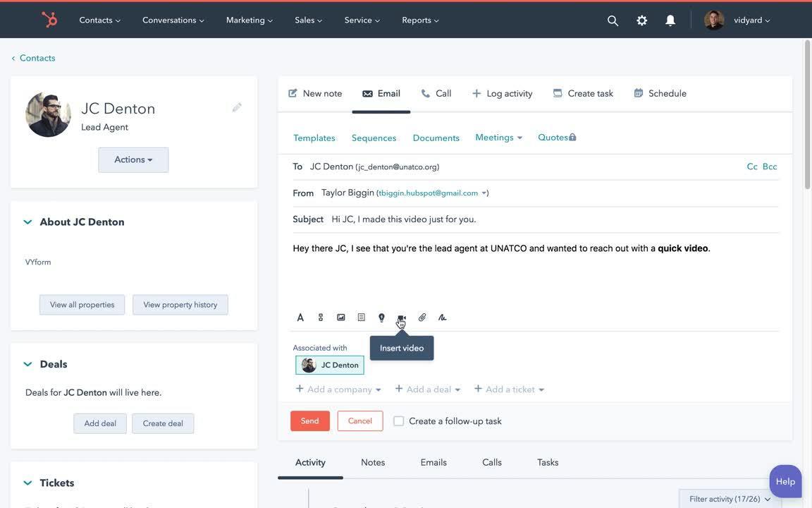Add Cc recipients
This screenshot has width=812, height=508.
[x=752, y=167]
